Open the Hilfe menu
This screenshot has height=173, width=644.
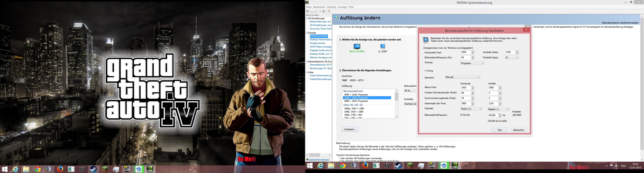click(351, 7)
